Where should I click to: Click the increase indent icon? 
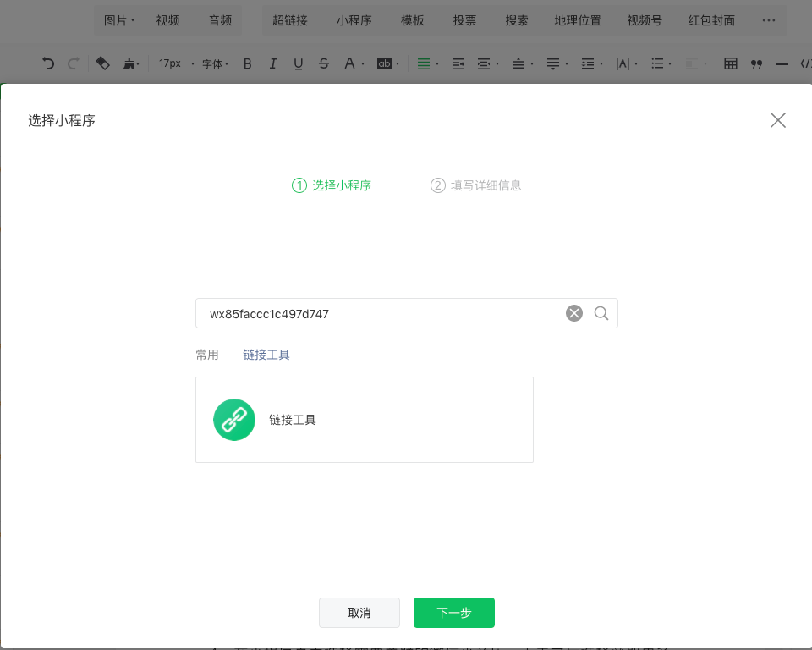tap(458, 63)
